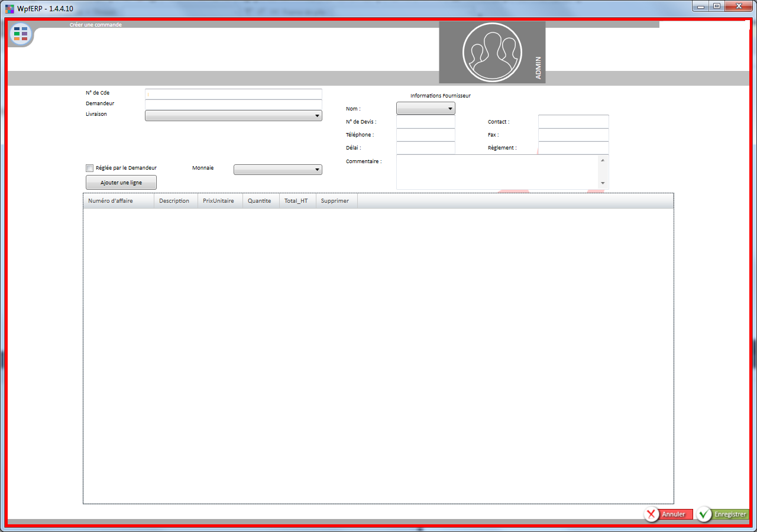This screenshot has height=532, width=757.
Task: Click the Règlement input field
Action: [x=574, y=148]
